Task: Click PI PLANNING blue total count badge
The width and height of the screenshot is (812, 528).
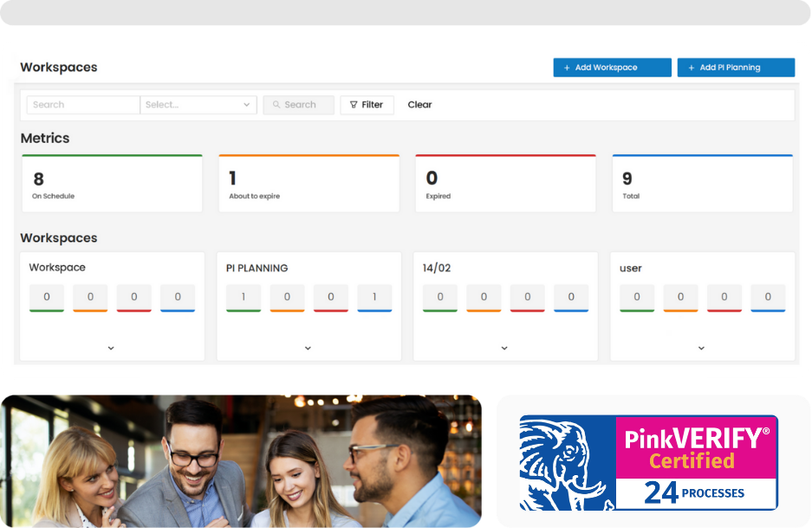Action: pos(374,297)
